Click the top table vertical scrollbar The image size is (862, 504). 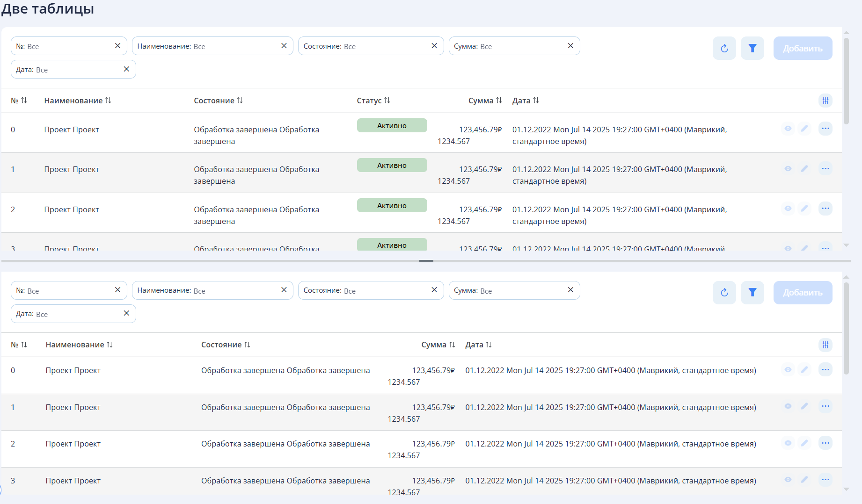pyautogui.click(x=846, y=81)
